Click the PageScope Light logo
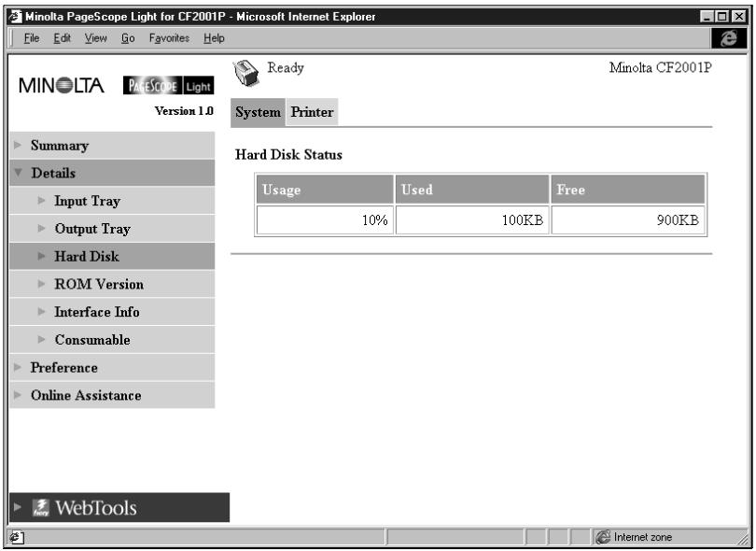The width and height of the screenshot is (756, 551). 168,86
